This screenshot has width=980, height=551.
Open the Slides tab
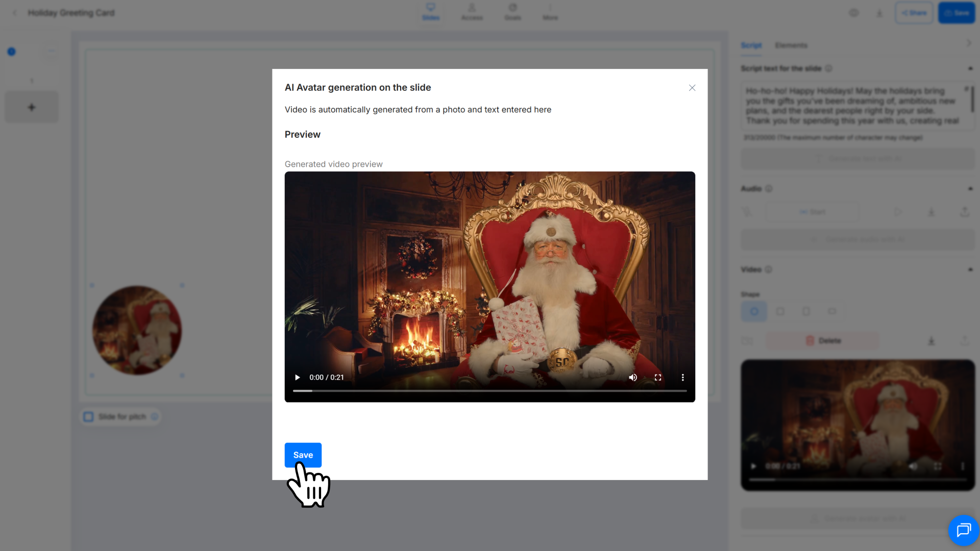pos(430,12)
